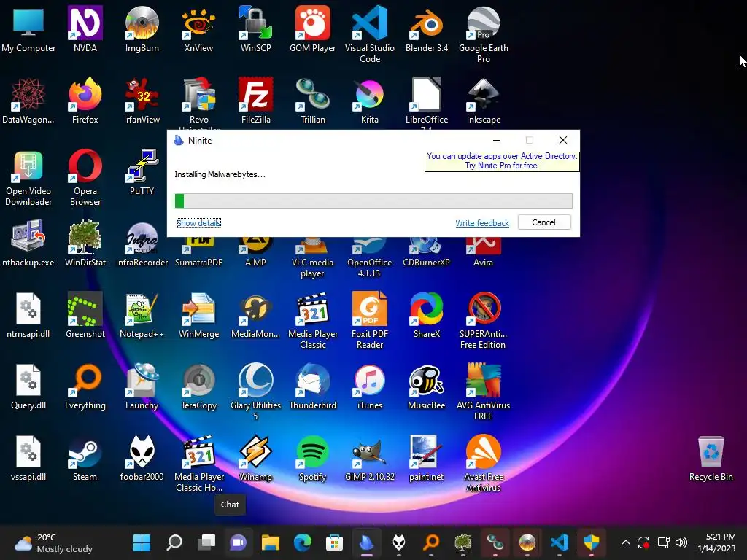This screenshot has width=747, height=560.
Task: Expand Show details in Ninite
Action: tap(198, 223)
